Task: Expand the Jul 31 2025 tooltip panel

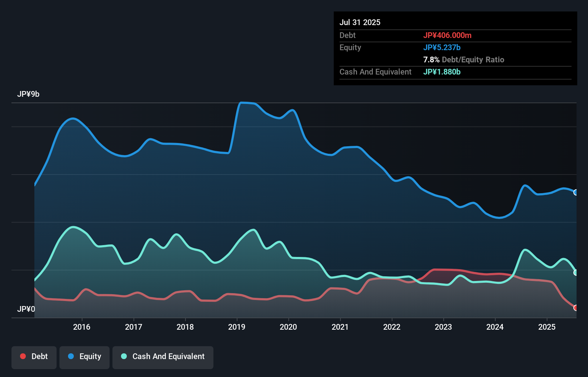Action: coord(360,22)
